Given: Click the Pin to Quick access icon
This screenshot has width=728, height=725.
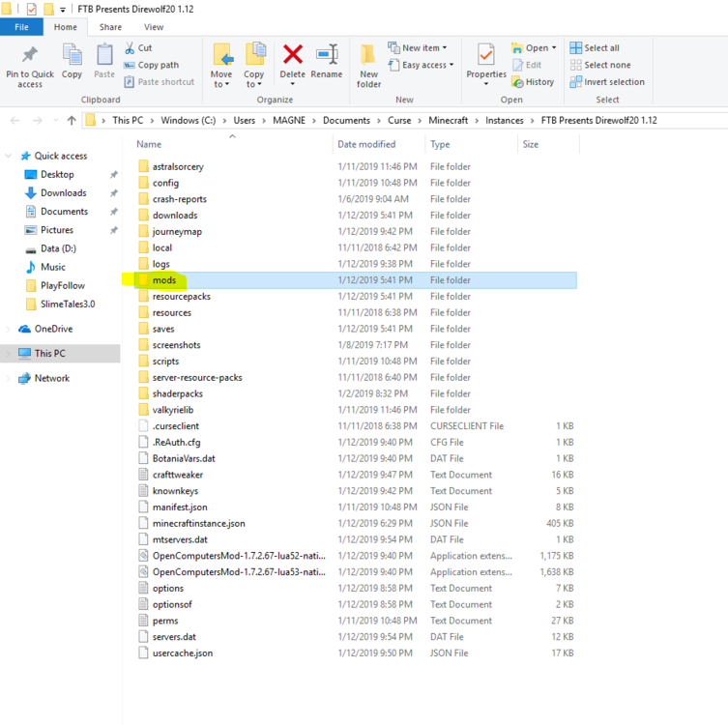Looking at the screenshot, I should 29,58.
